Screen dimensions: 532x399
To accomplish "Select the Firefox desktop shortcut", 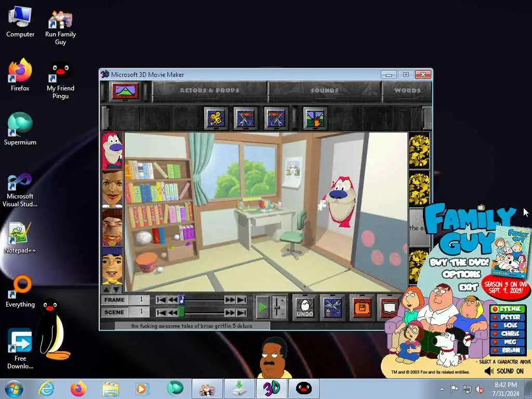I will (20, 75).
